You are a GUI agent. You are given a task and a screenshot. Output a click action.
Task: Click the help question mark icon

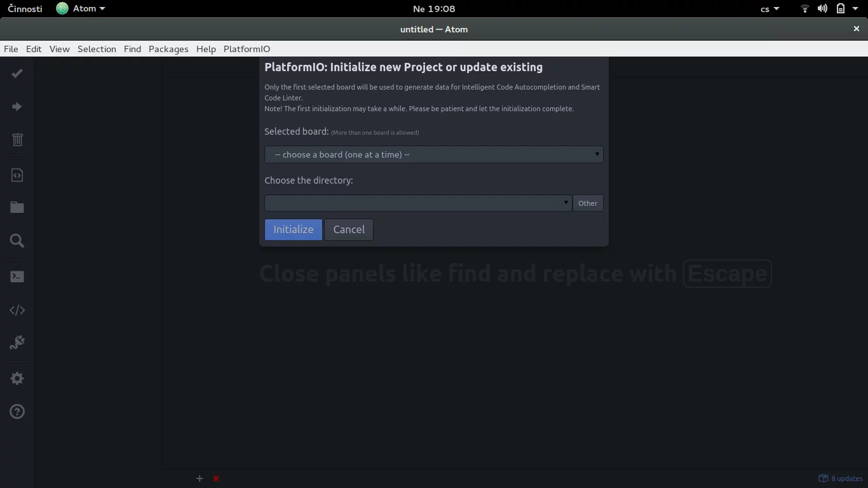click(x=17, y=412)
